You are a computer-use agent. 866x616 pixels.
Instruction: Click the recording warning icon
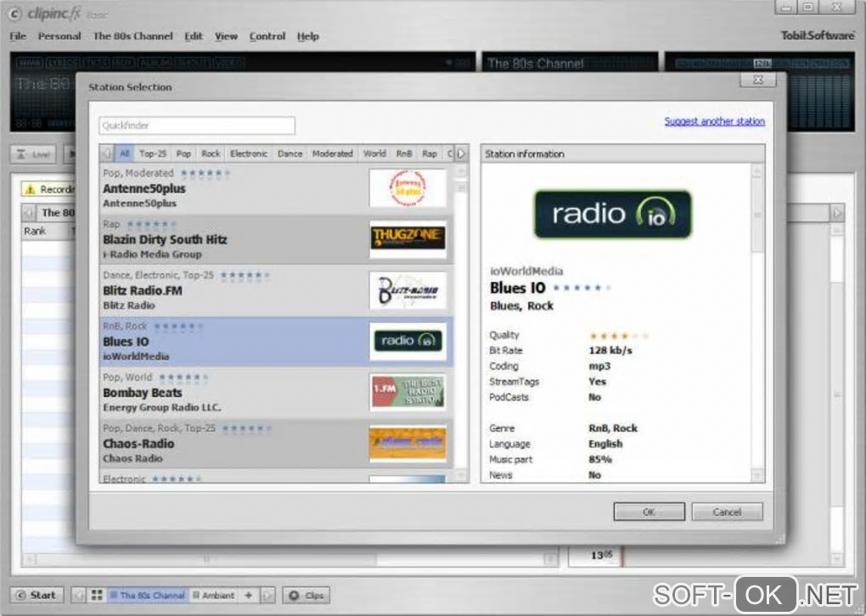click(x=31, y=189)
